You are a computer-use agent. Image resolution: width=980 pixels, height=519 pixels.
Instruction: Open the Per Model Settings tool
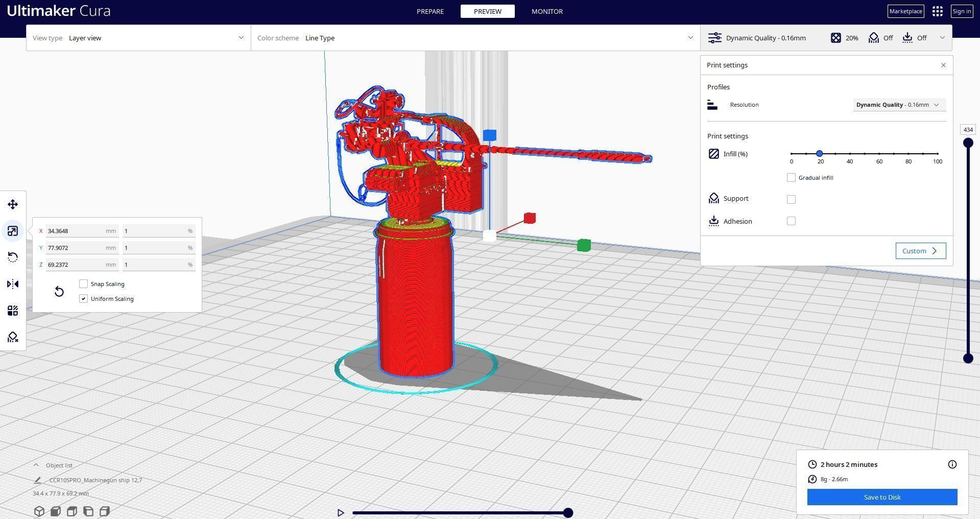13,311
